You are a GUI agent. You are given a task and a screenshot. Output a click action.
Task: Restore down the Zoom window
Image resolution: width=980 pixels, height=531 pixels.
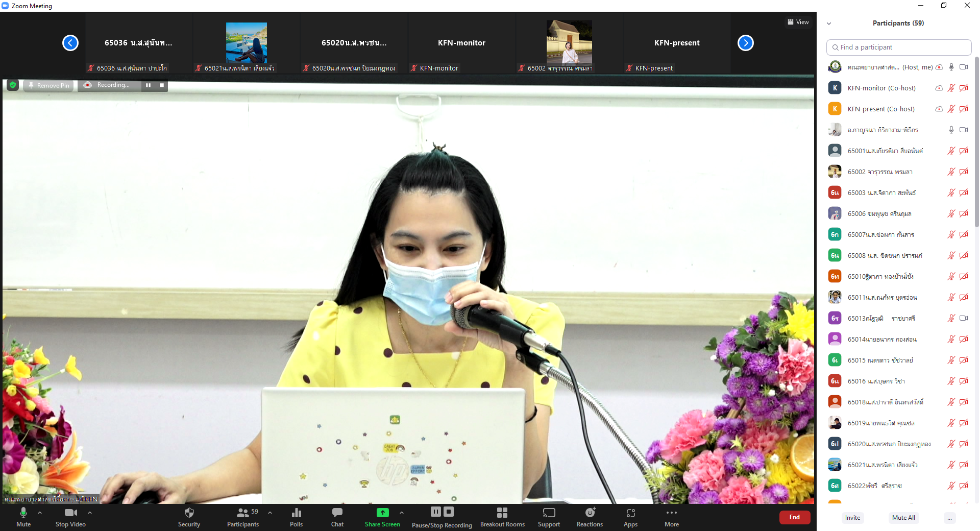tap(944, 6)
